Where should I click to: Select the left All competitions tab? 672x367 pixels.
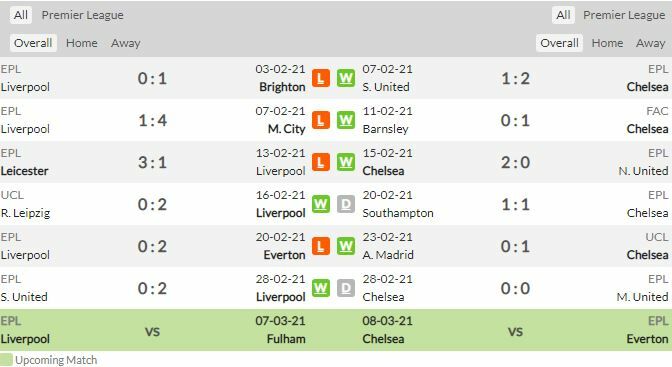(x=21, y=15)
